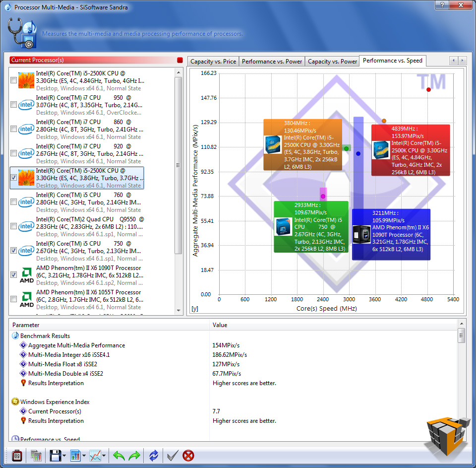Switch to the Capacity vs. Power tab

(x=332, y=62)
